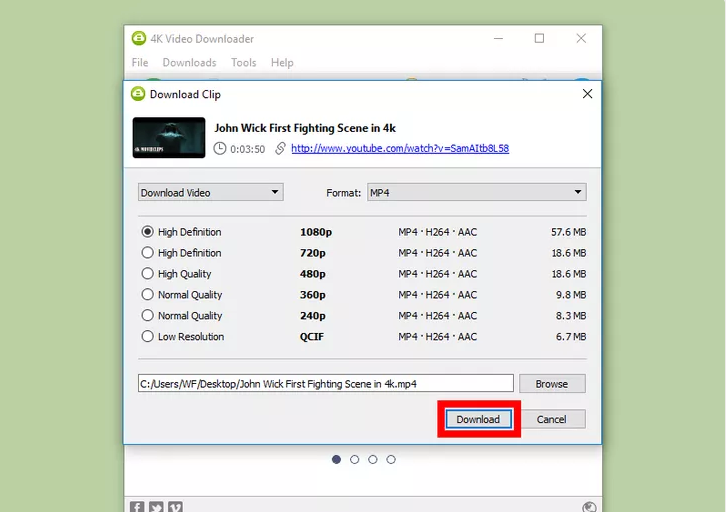Open the File menu
Viewport: 726px width, 512px height.
coord(140,62)
